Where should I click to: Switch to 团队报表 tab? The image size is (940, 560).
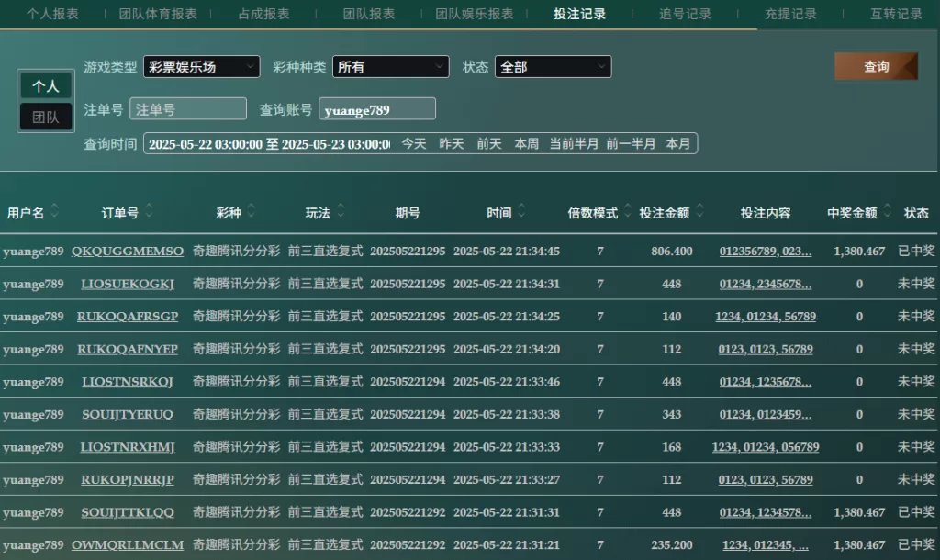tap(369, 14)
